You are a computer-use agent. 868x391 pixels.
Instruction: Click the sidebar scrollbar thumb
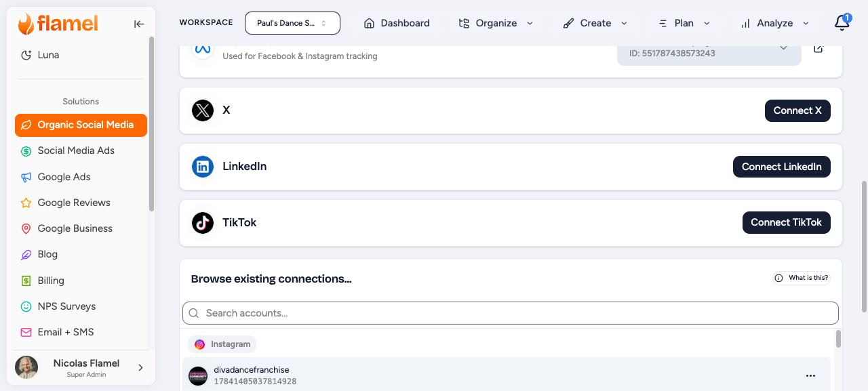[x=152, y=123]
